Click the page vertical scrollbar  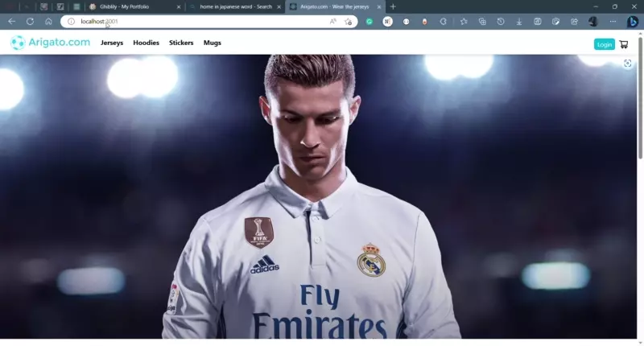640,98
